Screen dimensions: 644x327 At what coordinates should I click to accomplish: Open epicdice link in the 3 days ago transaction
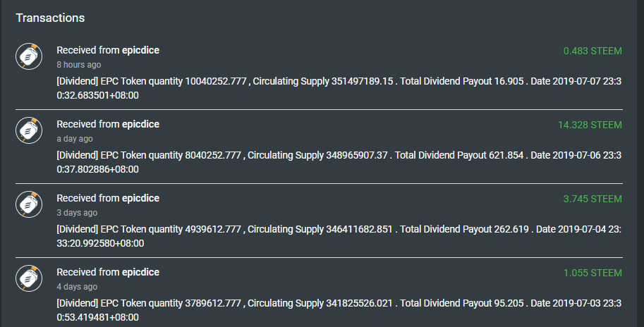coord(140,198)
